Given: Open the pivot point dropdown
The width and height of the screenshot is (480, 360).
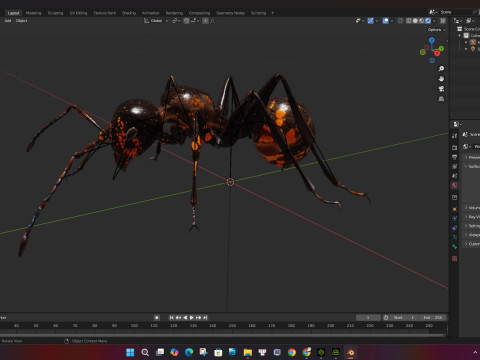Looking at the screenshot, I should click(x=176, y=21).
